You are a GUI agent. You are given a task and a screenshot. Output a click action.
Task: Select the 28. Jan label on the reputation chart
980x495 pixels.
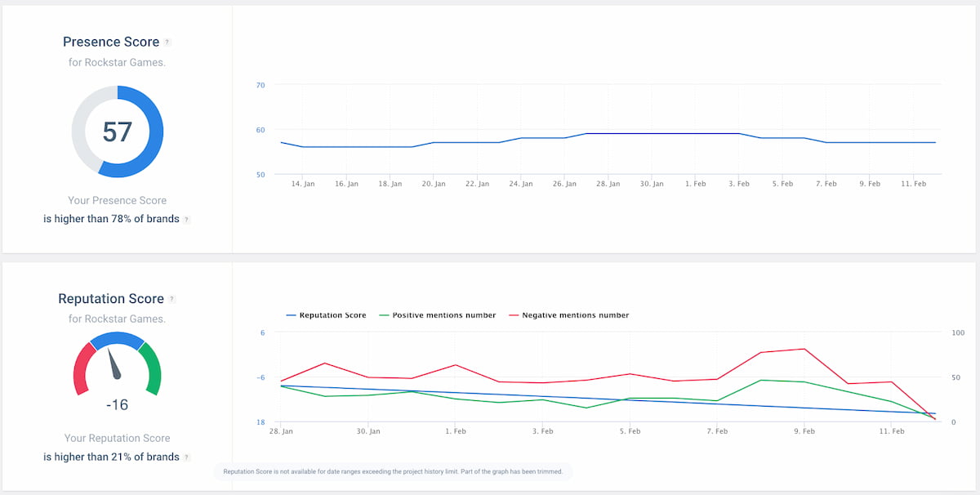(x=283, y=430)
